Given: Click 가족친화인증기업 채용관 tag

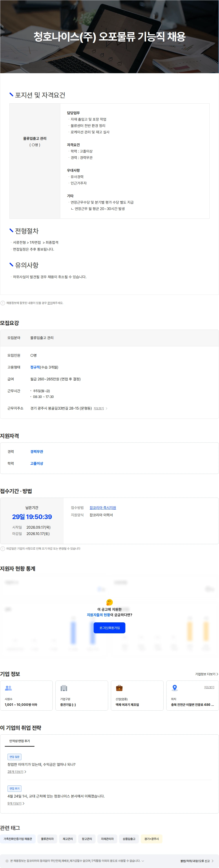Looking at the screenshot, I should point(18,839).
